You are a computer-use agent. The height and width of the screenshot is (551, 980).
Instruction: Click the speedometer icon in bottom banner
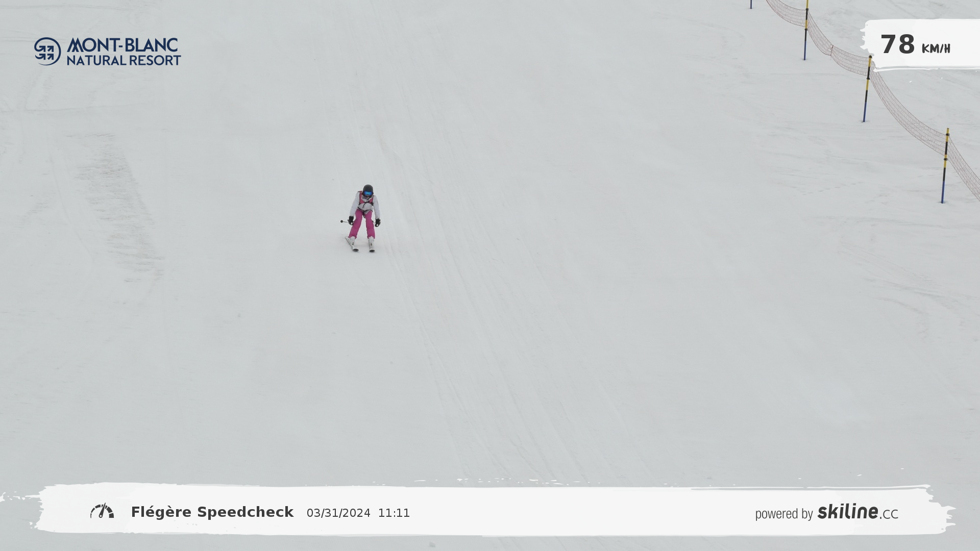click(102, 511)
